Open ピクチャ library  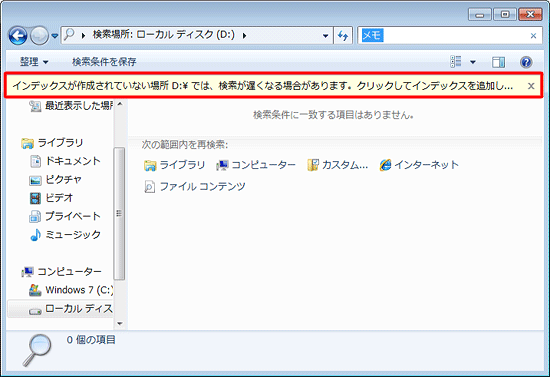pyautogui.click(x=55, y=180)
